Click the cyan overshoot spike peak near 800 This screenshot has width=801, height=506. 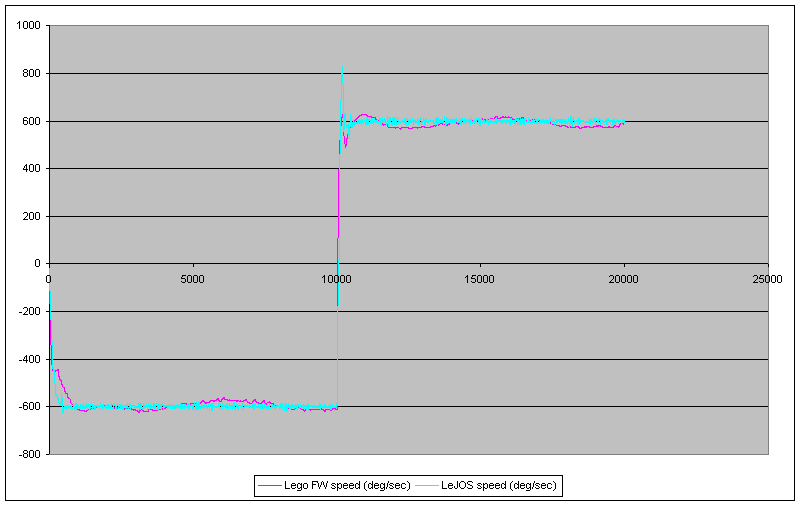pyautogui.click(x=342, y=68)
